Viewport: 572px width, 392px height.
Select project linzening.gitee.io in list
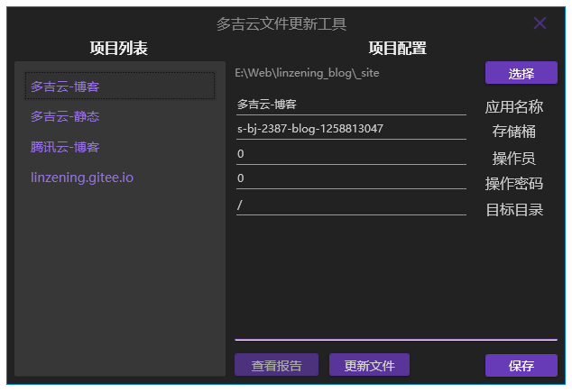120,178
